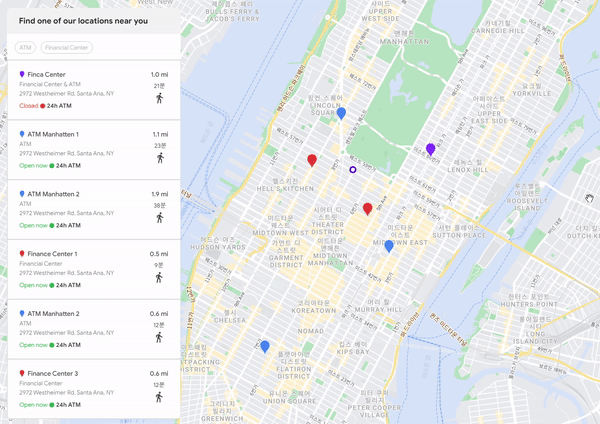This screenshot has height=424, width=600.
Task: Toggle the Financial Center filter chip
Action: (x=67, y=47)
